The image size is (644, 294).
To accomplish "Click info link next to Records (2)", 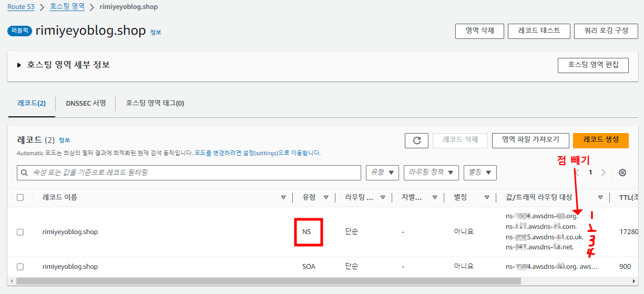I will [64, 140].
